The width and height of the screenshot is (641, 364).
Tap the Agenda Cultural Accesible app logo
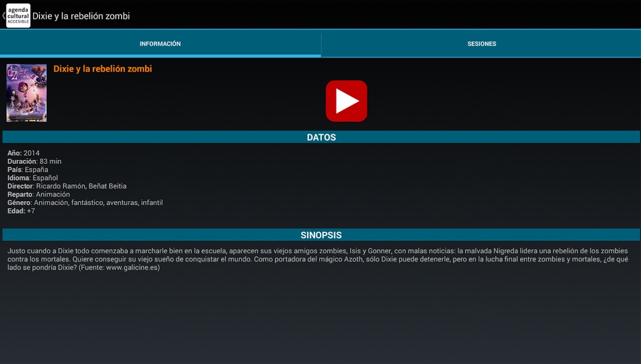18,16
